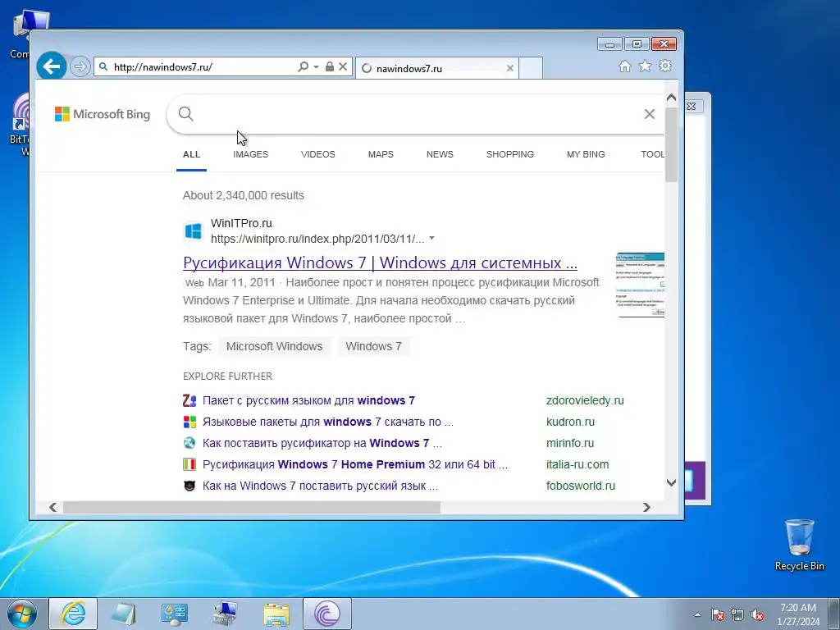Click the vertical scrollbar down arrow

tap(671, 482)
